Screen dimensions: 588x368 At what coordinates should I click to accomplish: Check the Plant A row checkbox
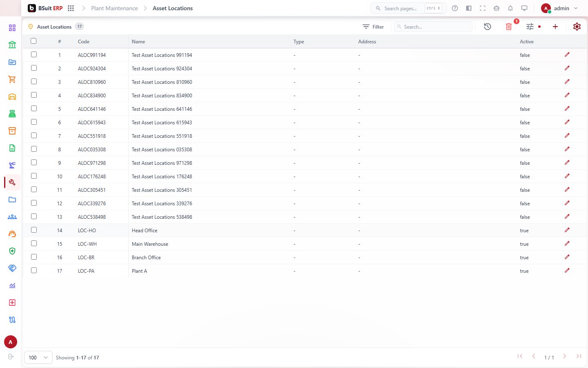pos(34,270)
